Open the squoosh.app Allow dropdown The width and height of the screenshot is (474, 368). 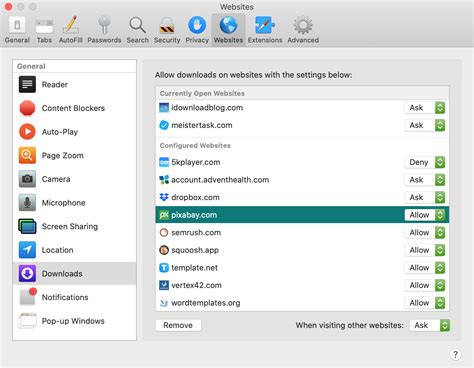pyautogui.click(x=425, y=250)
